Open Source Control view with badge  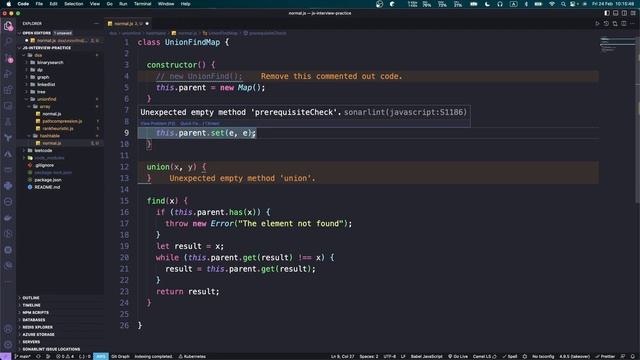click(x=8, y=58)
